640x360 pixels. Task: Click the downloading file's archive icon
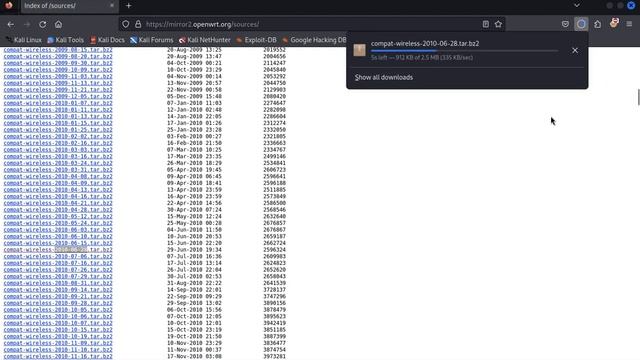point(360,50)
